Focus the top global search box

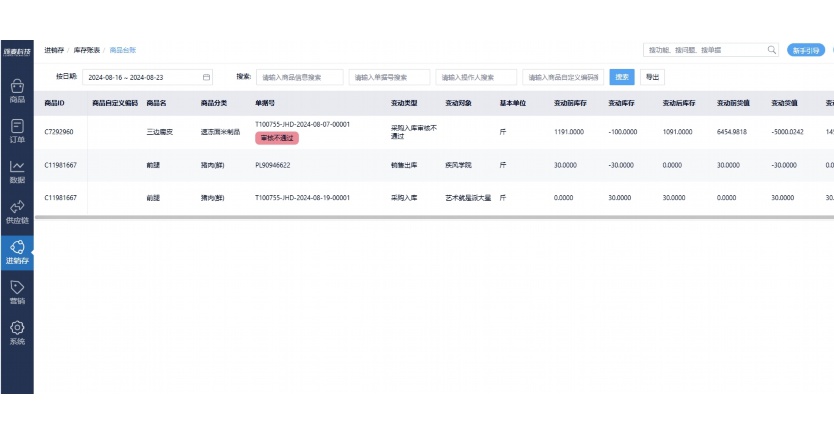tap(711, 50)
